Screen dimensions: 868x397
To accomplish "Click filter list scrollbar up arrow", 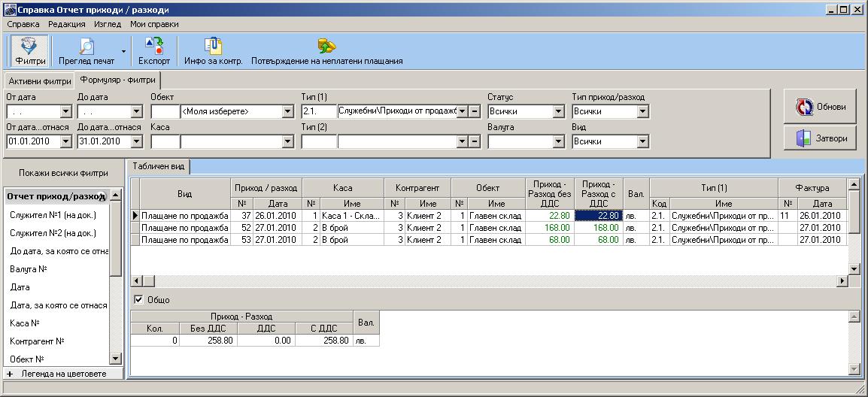I will pyautogui.click(x=115, y=194).
